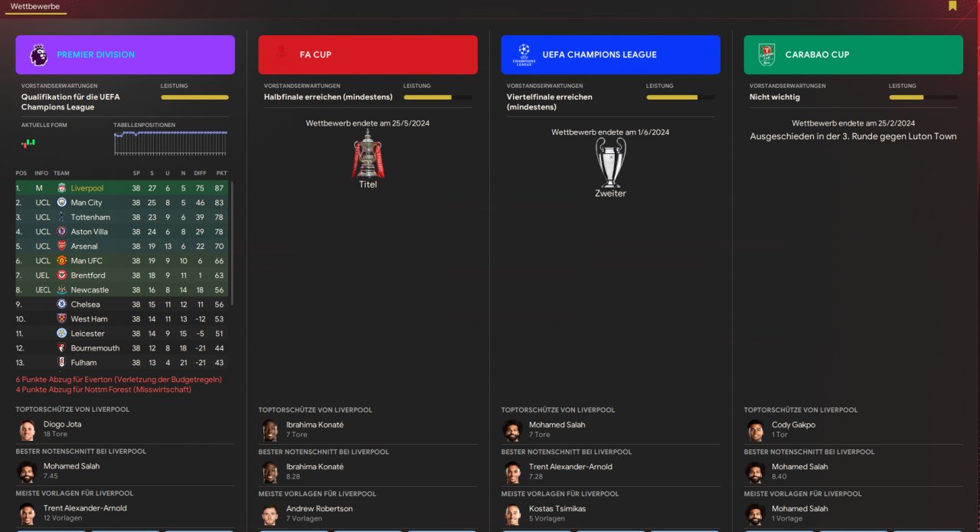
Task: Click the Premier Division Leistung bar
Action: point(194,97)
